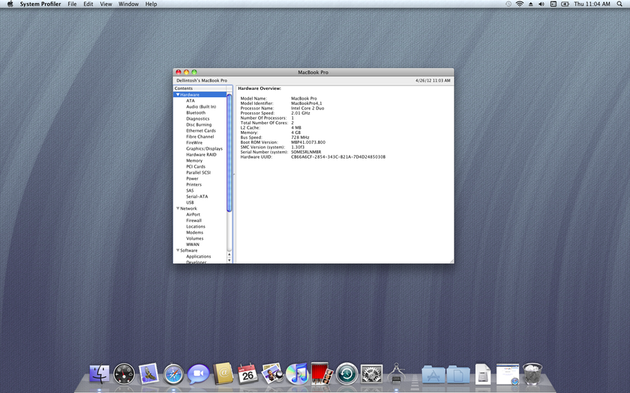
Task: Select Printers in the sidebar
Action: tap(194, 185)
